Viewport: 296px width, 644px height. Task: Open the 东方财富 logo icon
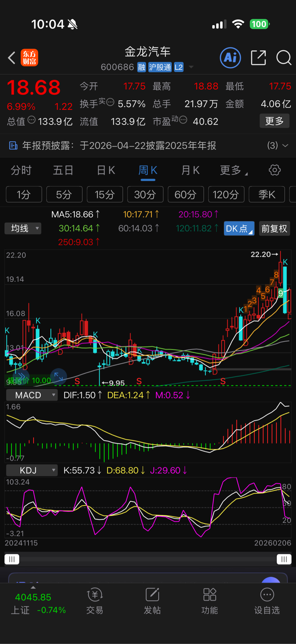click(x=30, y=58)
